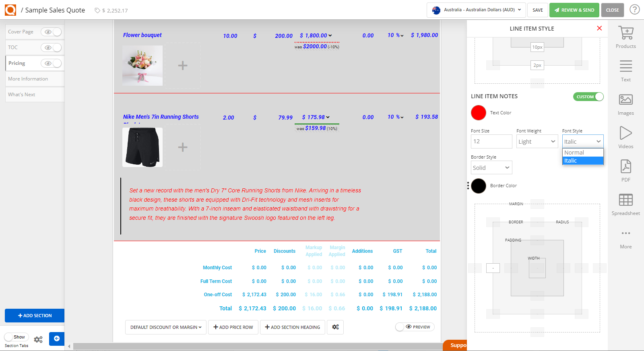The width and height of the screenshot is (644, 351).
Task: Toggle Show Section Tabs switch
Action: 17,337
